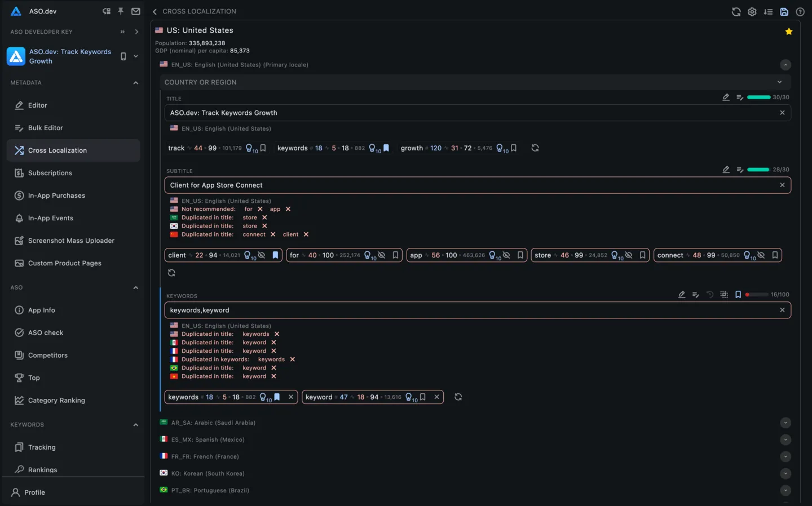Hide the 'for' keyword using its eye icon
This screenshot has width=812, height=506.
coord(382,255)
